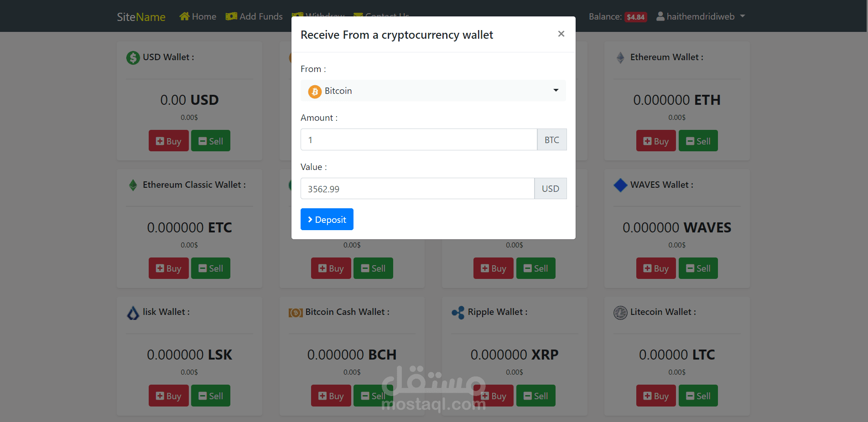This screenshot has height=422, width=868.
Task: Click the Bitcoin Cash Wallet icon
Action: (x=296, y=313)
